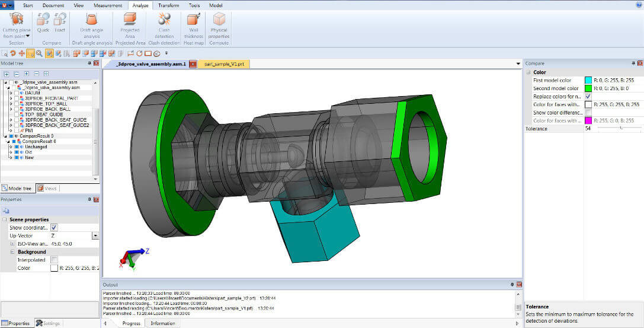Click the Cutting plane from point tool

(x=17, y=26)
